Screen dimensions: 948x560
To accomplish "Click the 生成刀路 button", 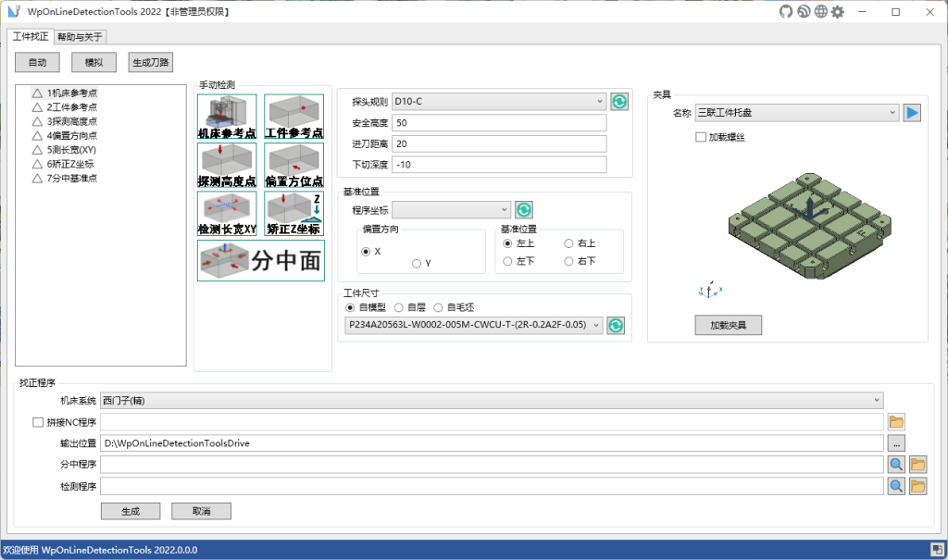I will 151,62.
